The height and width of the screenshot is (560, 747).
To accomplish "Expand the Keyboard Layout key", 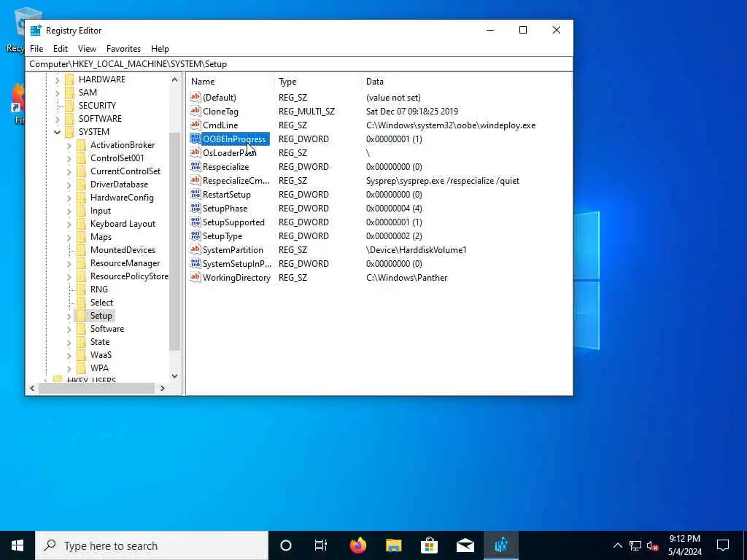I will pyautogui.click(x=69, y=224).
